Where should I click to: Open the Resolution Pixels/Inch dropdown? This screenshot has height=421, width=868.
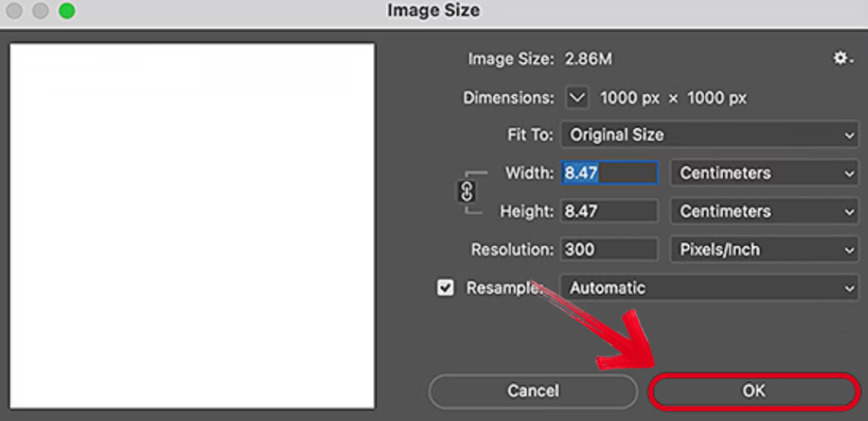[x=764, y=250]
